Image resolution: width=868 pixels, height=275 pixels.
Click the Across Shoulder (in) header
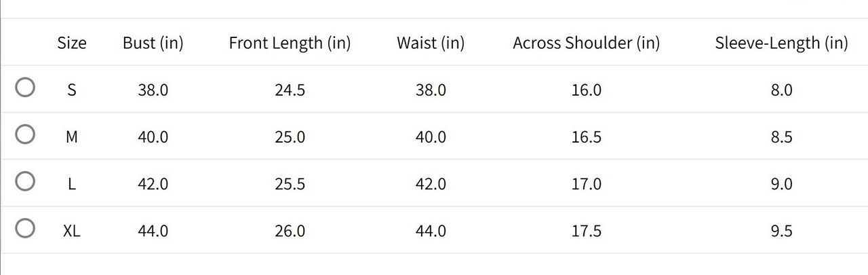587,43
